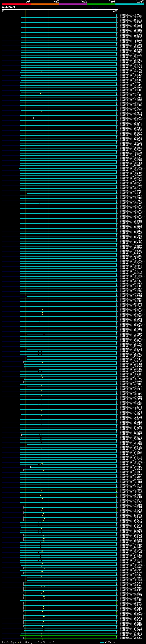This screenshot has width=146, height=644.
Task: Open hit UniRef100_P28996
Action: 131,17
